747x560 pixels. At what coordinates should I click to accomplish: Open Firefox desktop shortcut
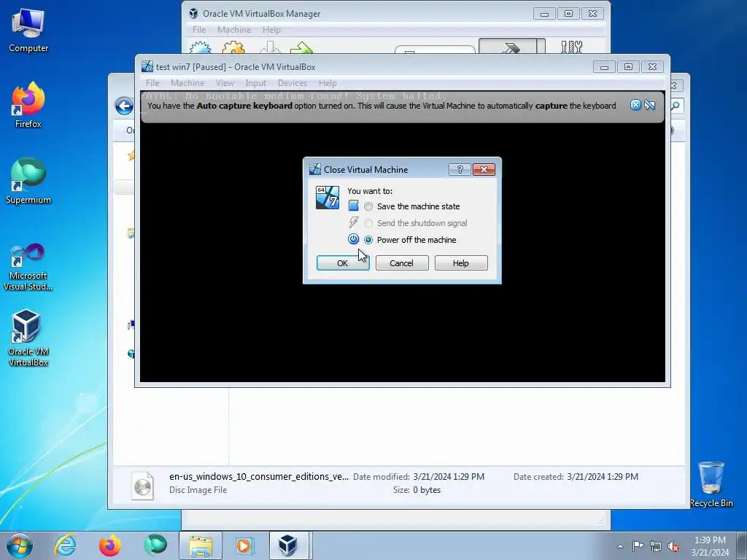(28, 105)
